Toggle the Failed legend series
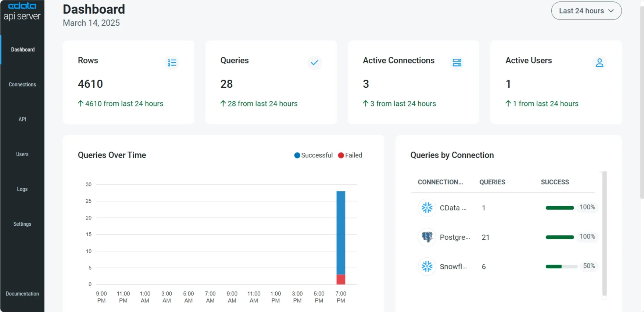The height and width of the screenshot is (312, 644). coord(350,155)
